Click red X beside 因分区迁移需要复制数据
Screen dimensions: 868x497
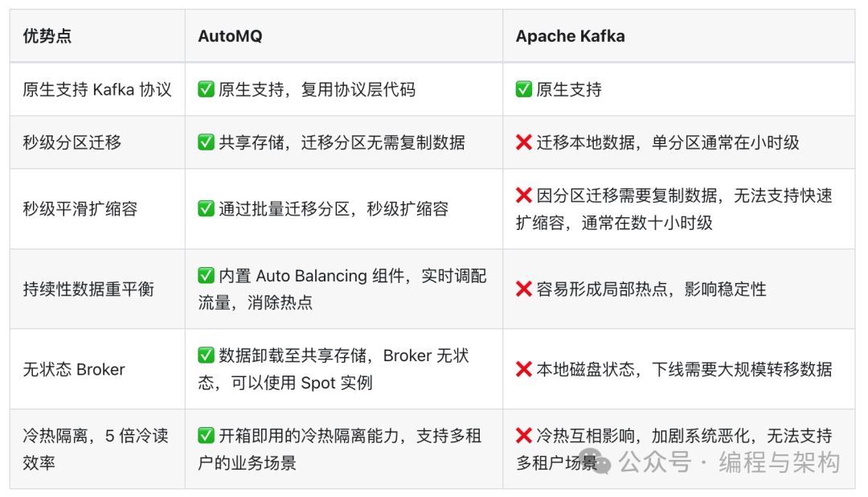[x=524, y=195]
